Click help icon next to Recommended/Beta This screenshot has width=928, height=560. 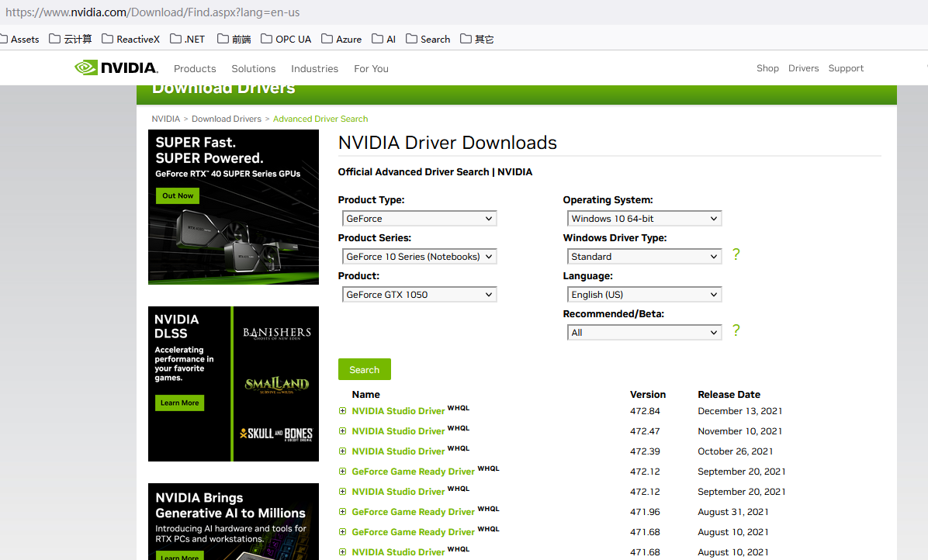736,330
